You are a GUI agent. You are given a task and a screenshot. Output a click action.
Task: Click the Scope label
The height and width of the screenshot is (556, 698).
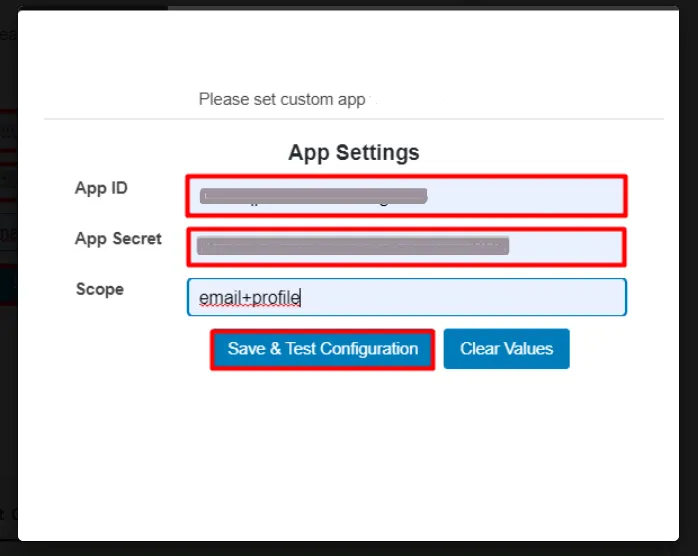[100, 289]
